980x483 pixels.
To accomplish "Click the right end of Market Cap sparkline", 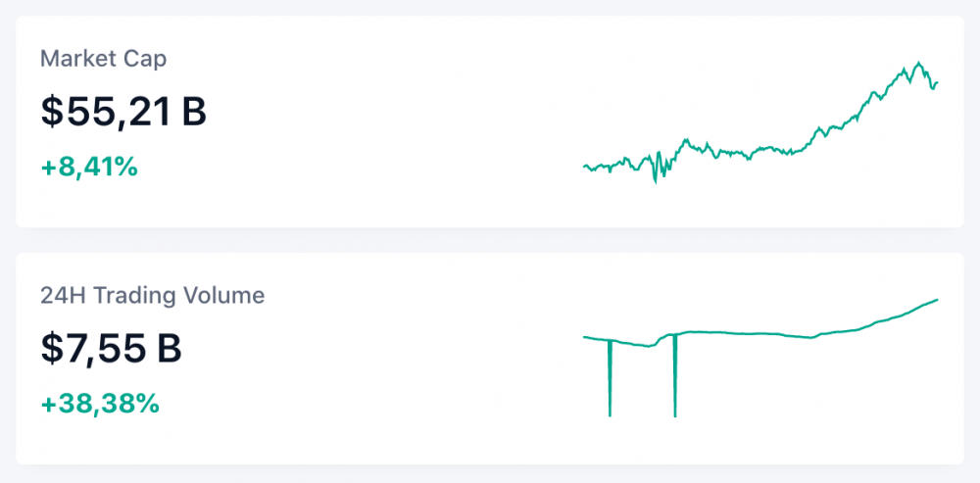I will tap(938, 82).
